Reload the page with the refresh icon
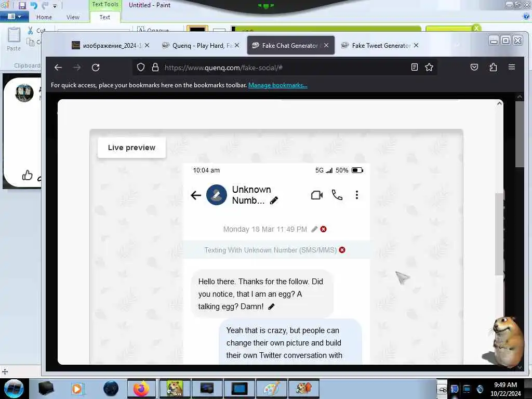Image resolution: width=532 pixels, height=399 pixels. coord(96,68)
